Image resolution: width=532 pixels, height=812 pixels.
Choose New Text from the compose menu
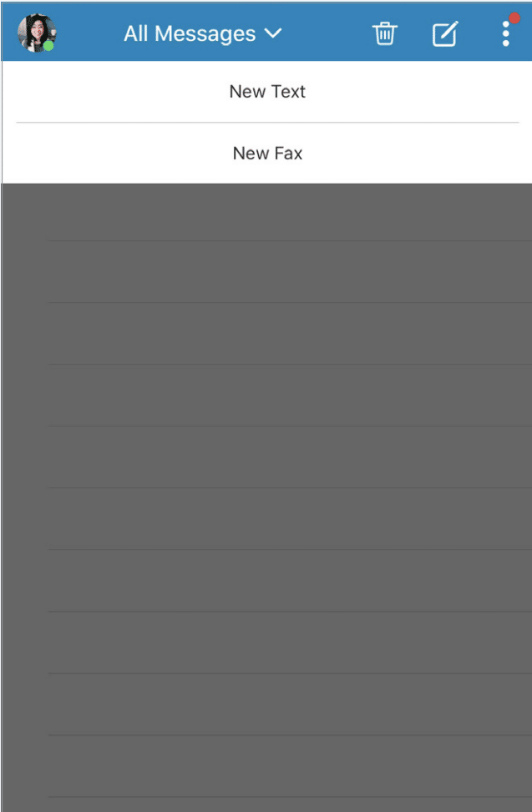[x=266, y=92]
